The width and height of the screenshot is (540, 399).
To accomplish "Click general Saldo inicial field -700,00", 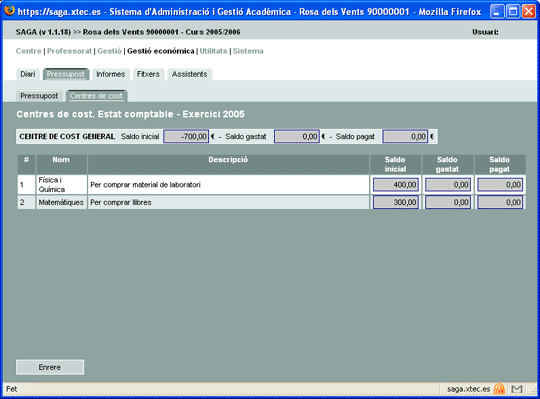I will (x=186, y=137).
